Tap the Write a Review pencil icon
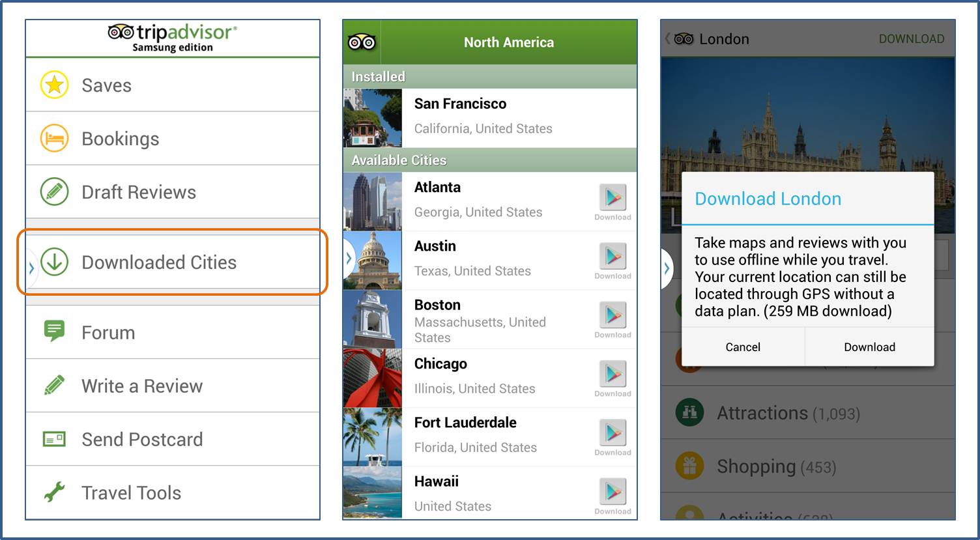 [x=54, y=385]
